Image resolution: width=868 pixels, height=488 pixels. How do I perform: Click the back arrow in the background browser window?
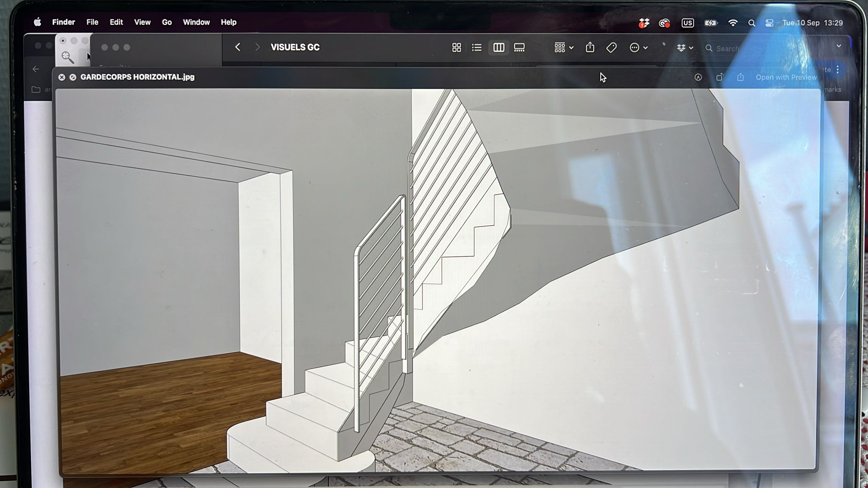click(36, 69)
